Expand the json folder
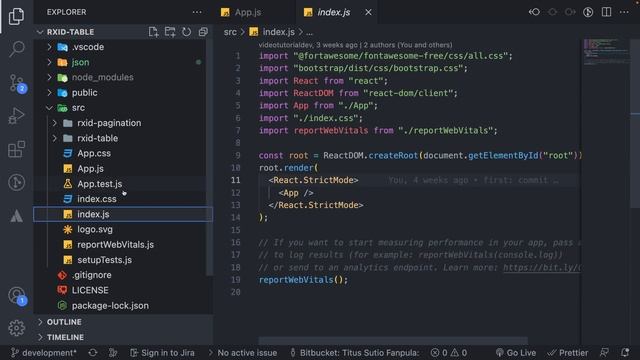The width and height of the screenshot is (640, 360). (50, 62)
